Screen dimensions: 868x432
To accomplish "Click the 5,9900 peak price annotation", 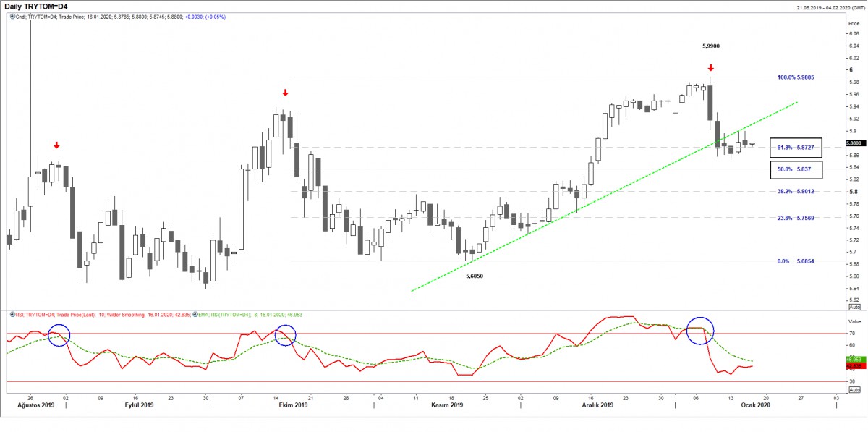I will pos(711,46).
